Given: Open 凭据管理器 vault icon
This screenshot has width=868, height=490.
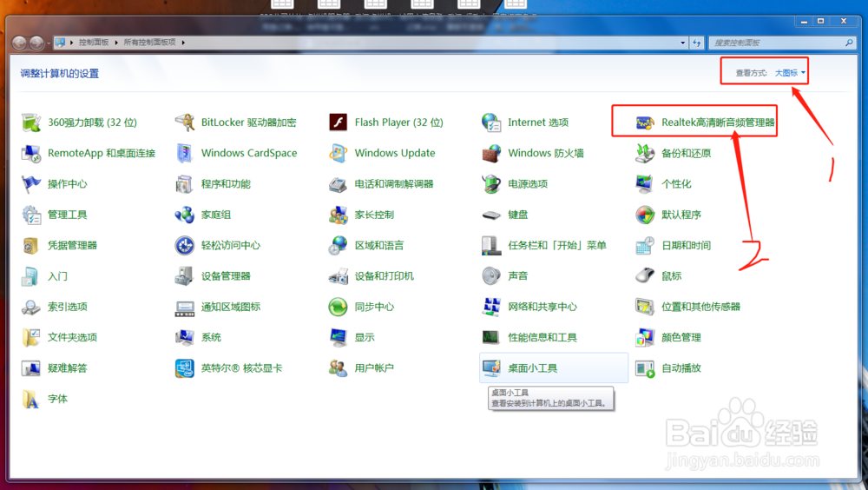Looking at the screenshot, I should point(31,245).
